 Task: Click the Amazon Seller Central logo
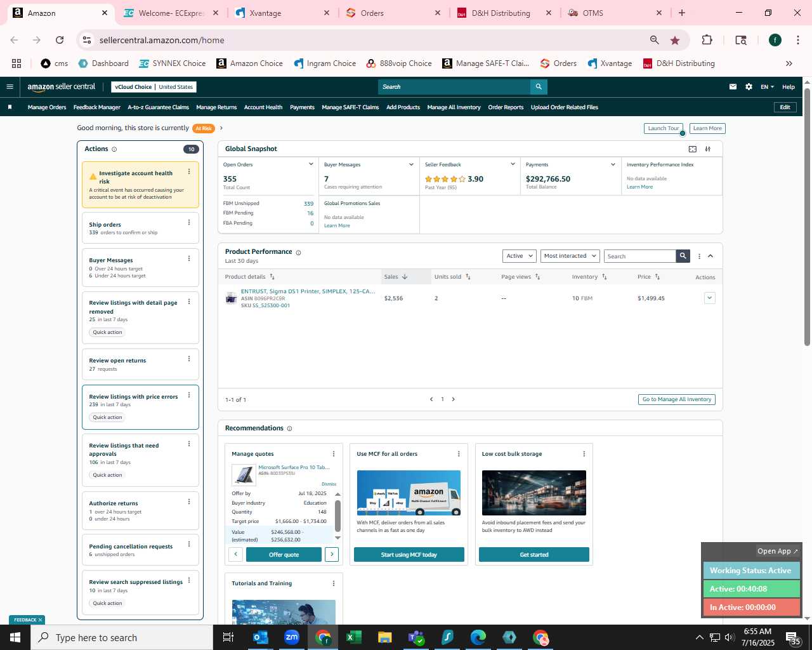(x=62, y=87)
